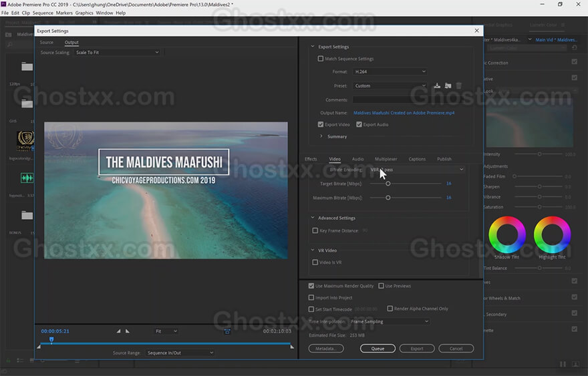This screenshot has height=376, width=588.
Task: Click the Cancel button
Action: point(456,349)
